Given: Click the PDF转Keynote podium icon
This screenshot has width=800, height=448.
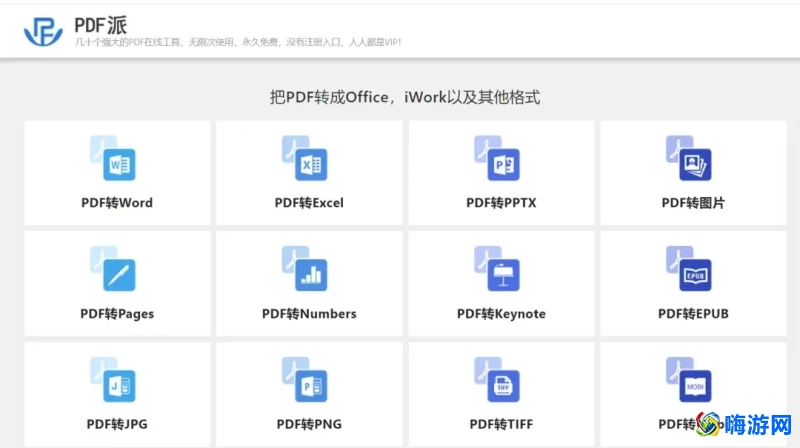Looking at the screenshot, I should 497,269.
